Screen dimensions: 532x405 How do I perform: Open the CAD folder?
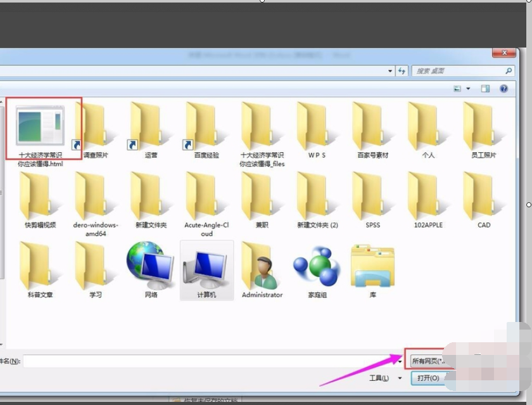[x=483, y=200]
